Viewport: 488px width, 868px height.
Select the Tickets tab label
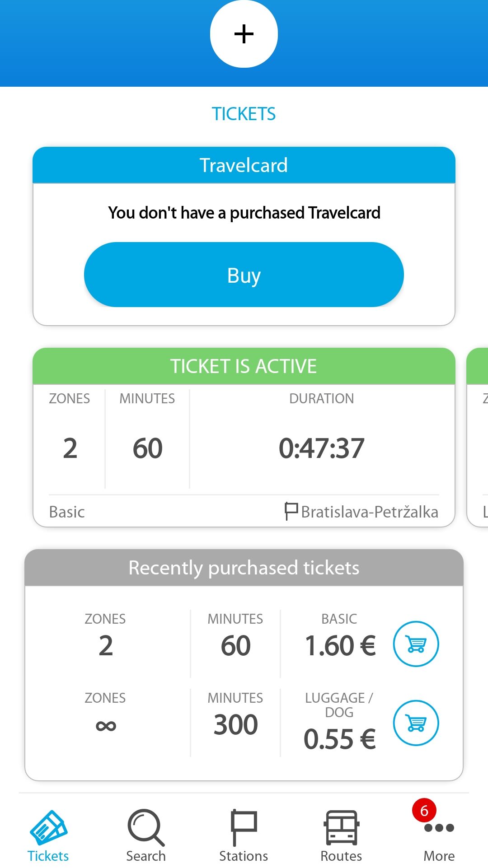[x=48, y=856]
